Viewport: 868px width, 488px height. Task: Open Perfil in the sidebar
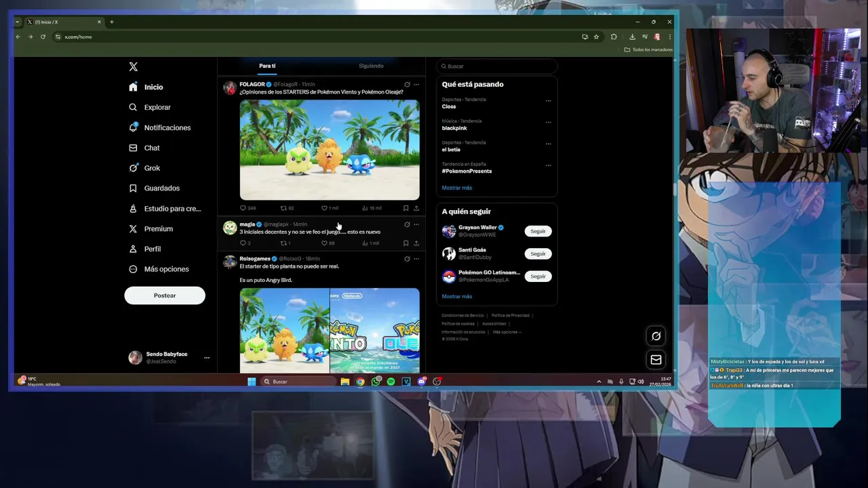(x=144, y=249)
